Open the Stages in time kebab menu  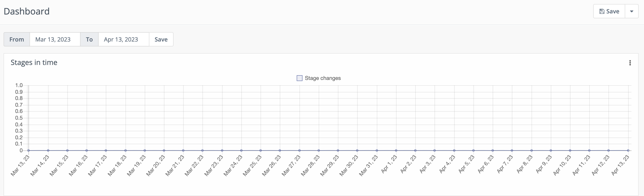[630, 63]
